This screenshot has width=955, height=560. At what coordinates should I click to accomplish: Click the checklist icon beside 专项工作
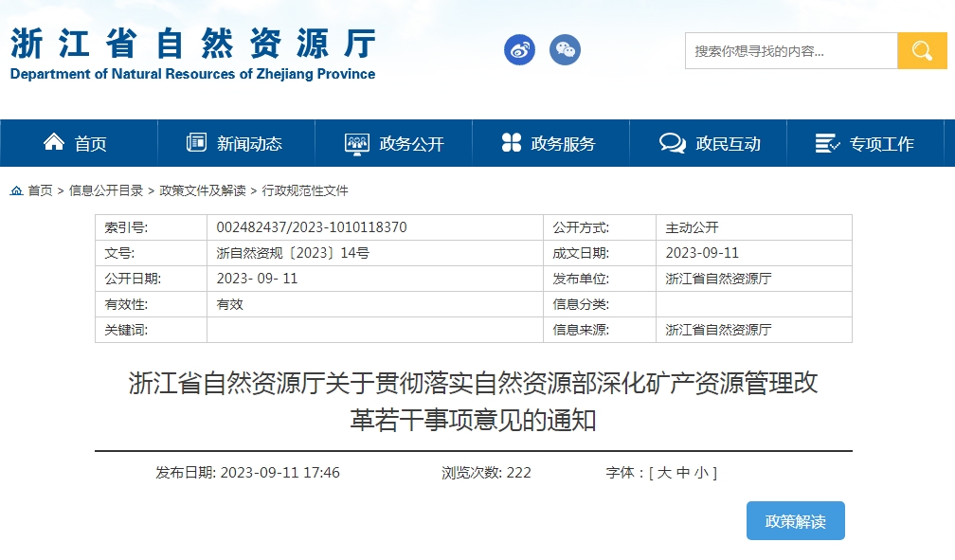click(x=827, y=143)
